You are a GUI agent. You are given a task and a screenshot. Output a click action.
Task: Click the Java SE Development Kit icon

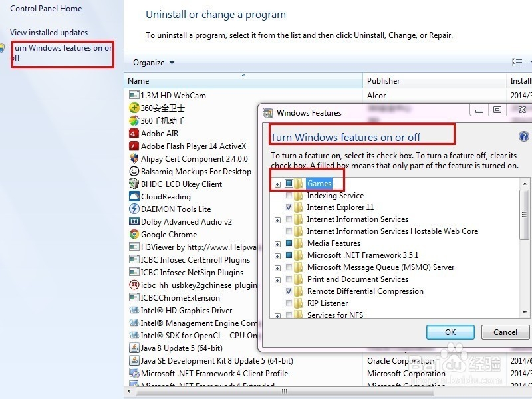point(134,360)
